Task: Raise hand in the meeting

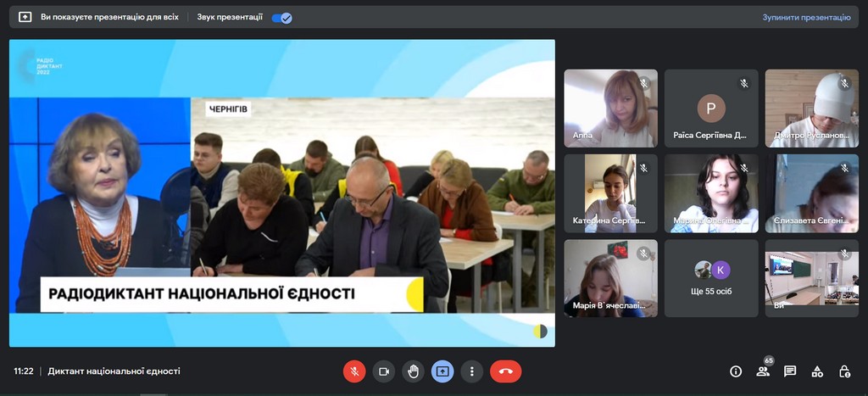Action: 413,371
